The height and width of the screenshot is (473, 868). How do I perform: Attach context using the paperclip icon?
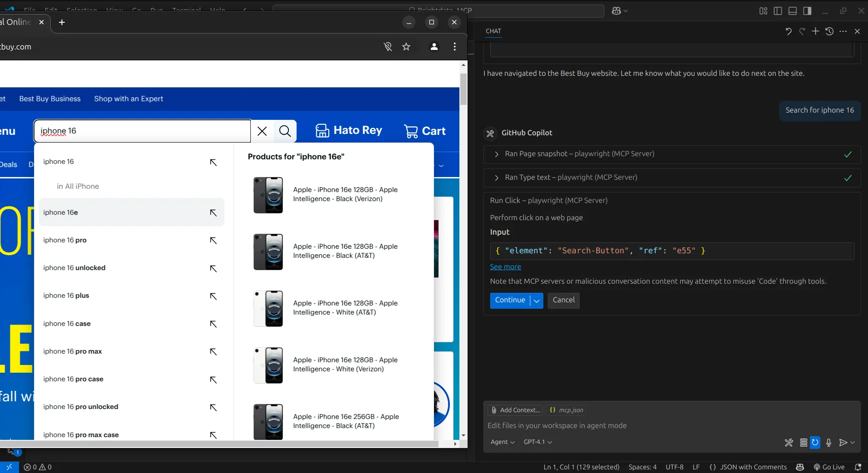point(493,410)
